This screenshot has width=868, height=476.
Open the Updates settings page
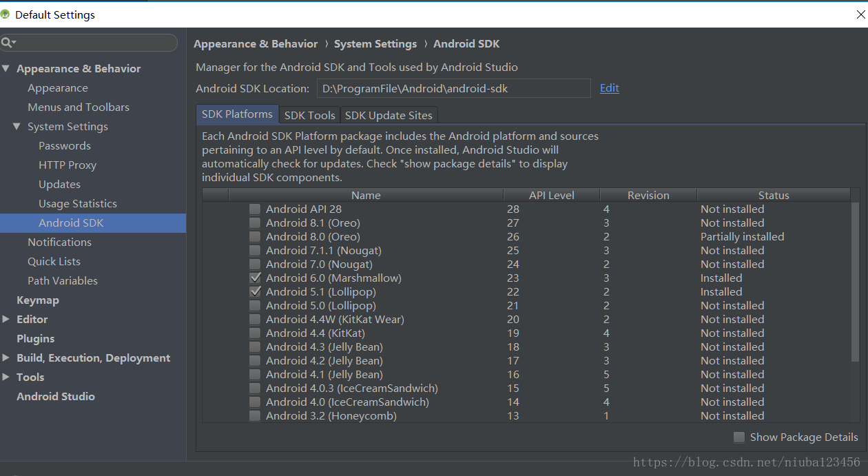click(60, 184)
